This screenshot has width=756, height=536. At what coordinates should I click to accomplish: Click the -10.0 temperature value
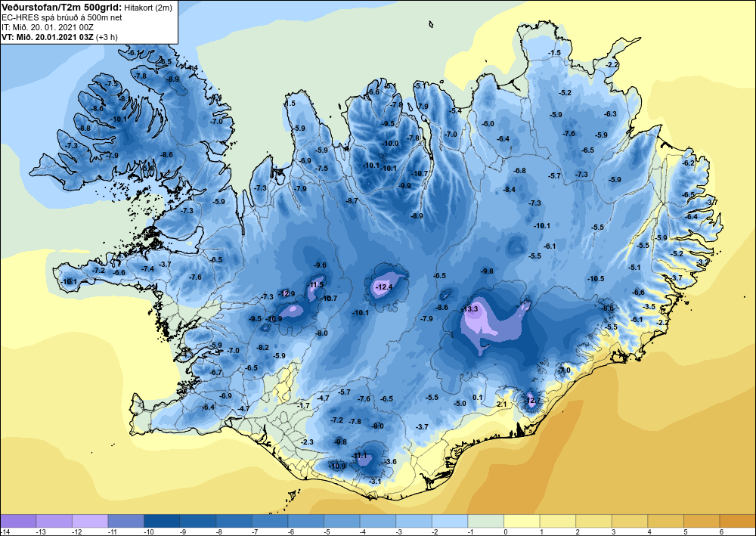[x=390, y=143]
